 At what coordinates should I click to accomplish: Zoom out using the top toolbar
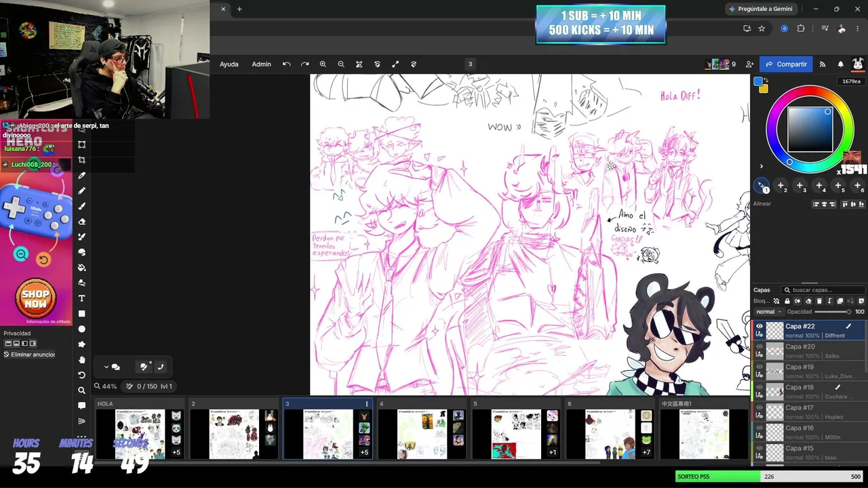pos(341,64)
